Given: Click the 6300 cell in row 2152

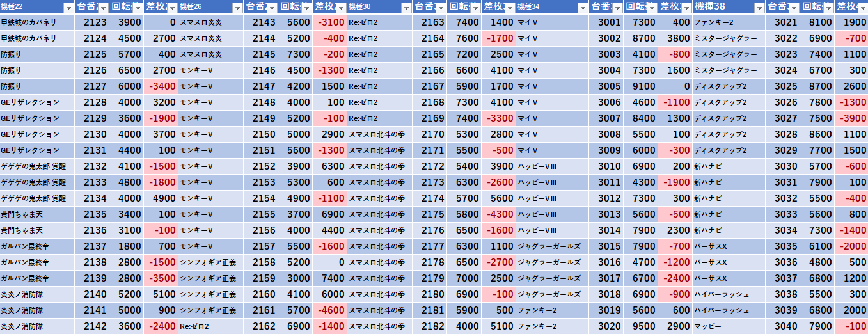Looking at the screenshot, I should [330, 166].
